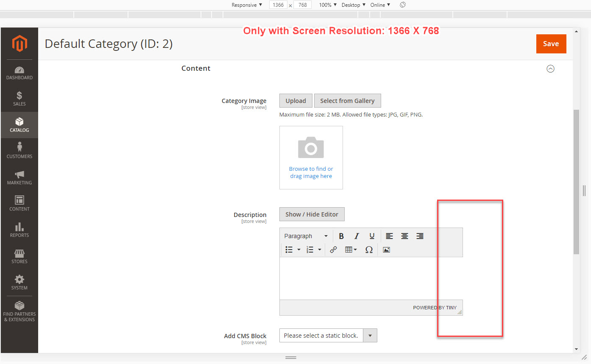Viewport: 591px width, 364px height.
Task: Click the scrollbar up arrow
Action: (576, 31)
